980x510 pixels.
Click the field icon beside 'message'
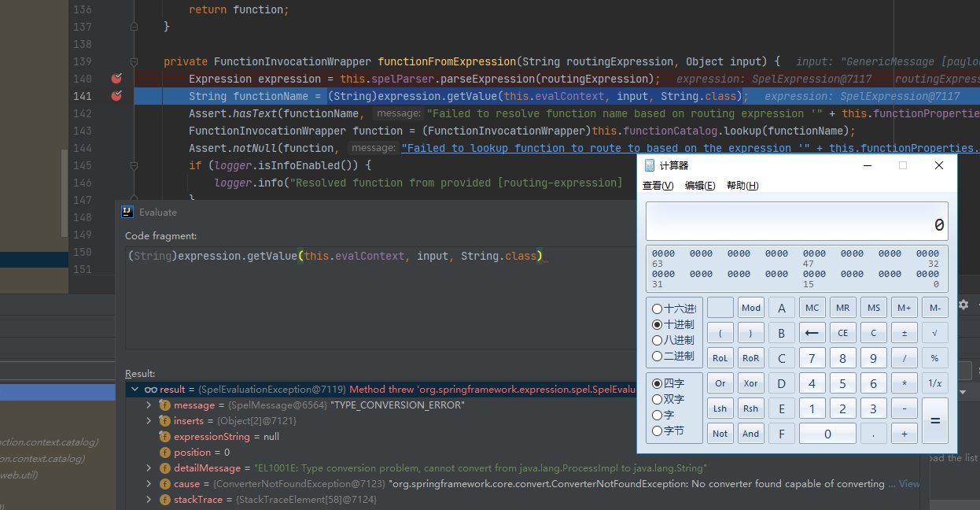click(x=164, y=405)
